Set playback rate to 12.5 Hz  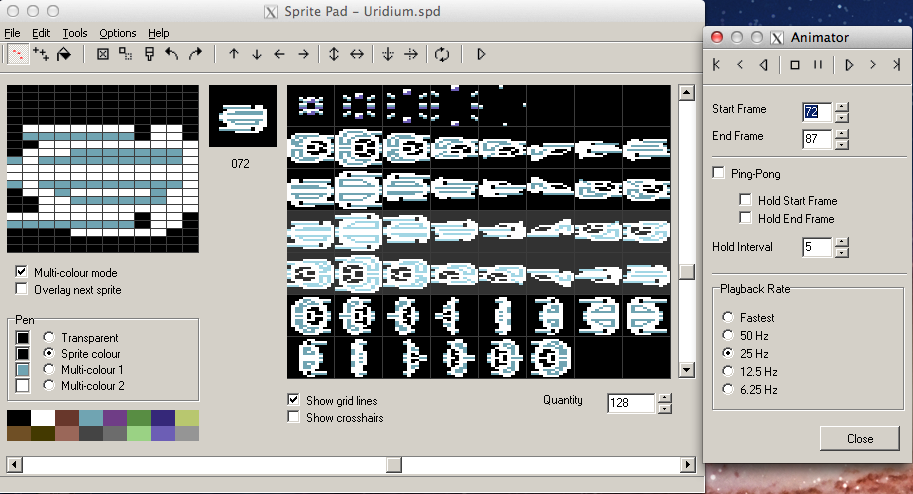[x=728, y=371]
